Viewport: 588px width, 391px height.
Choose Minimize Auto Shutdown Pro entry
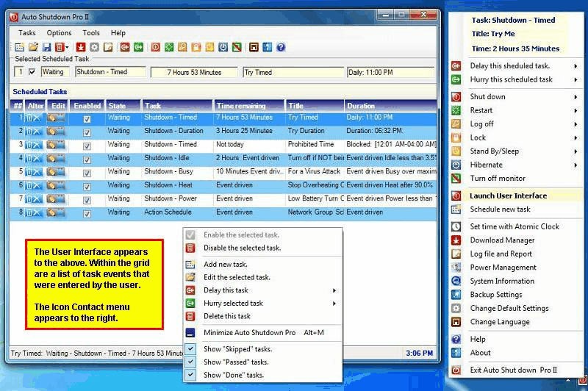click(262, 332)
